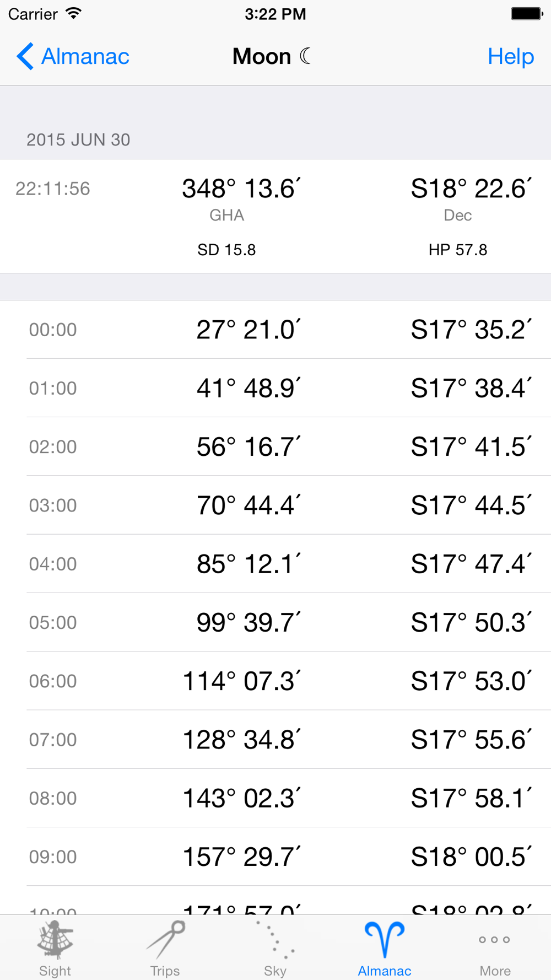Open the Sight tab sextant icon
The width and height of the screenshot is (551, 980).
(x=55, y=940)
